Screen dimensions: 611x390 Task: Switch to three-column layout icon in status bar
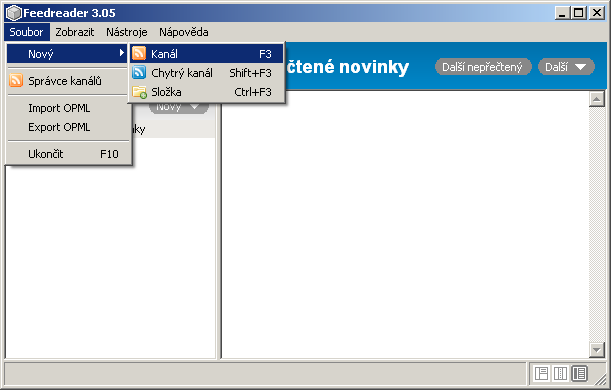560,373
